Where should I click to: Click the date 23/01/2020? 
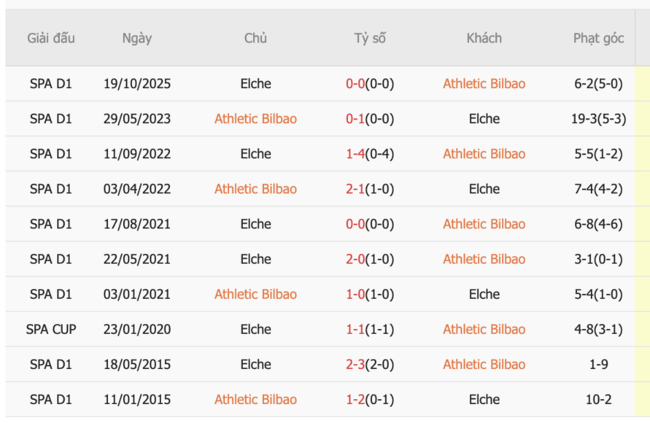[x=137, y=329]
